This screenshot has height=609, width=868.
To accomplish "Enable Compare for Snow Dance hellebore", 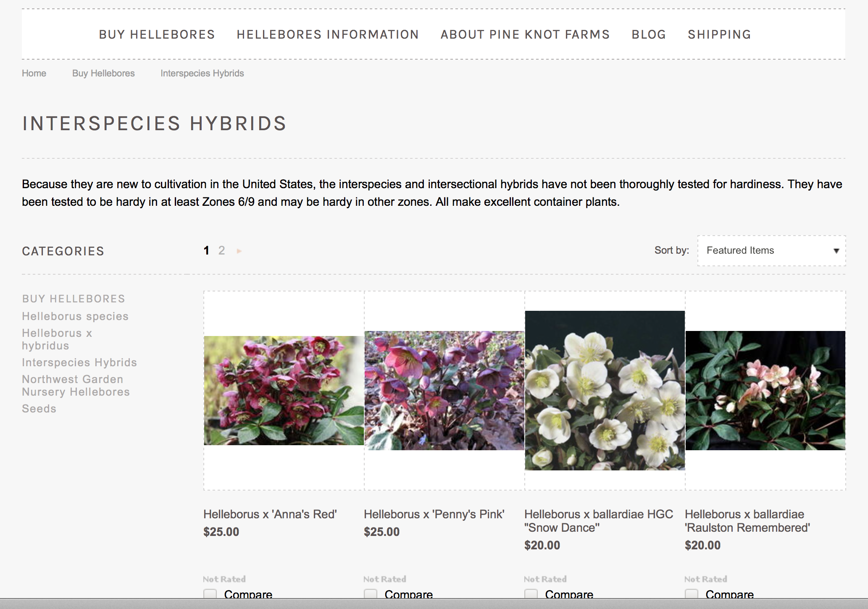I will (531, 594).
